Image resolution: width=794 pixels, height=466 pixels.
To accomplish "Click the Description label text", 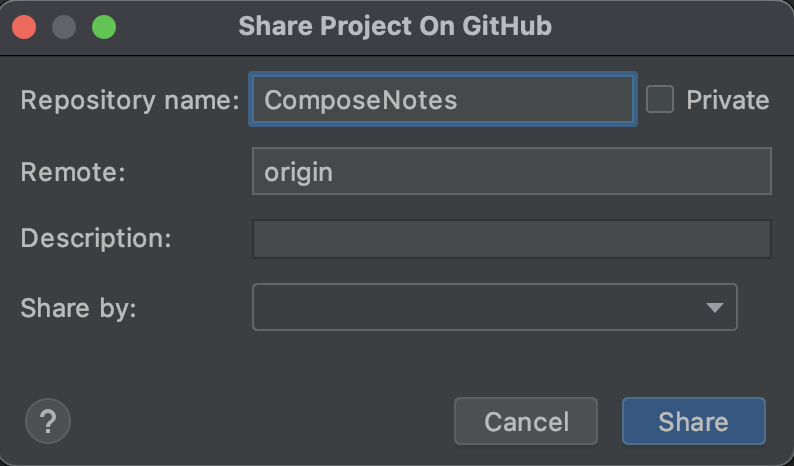I will [95, 239].
